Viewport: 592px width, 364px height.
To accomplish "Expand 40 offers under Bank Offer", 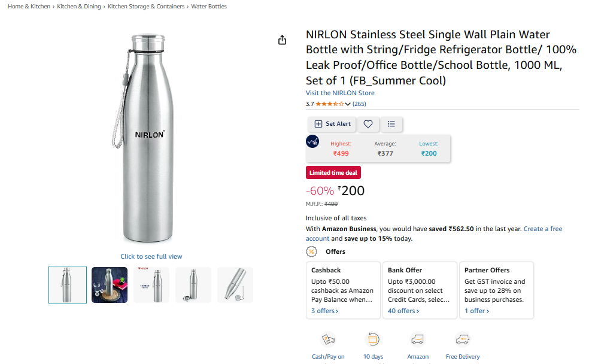I will coord(403,311).
